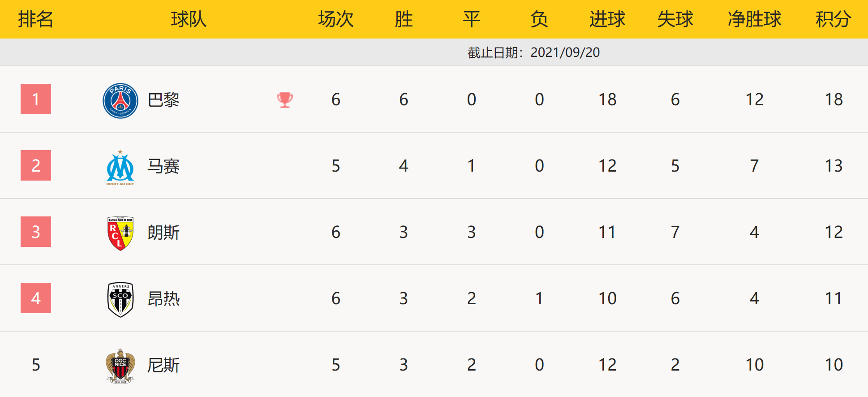Open the 尼斯 team name
The image size is (868, 397).
point(163,365)
